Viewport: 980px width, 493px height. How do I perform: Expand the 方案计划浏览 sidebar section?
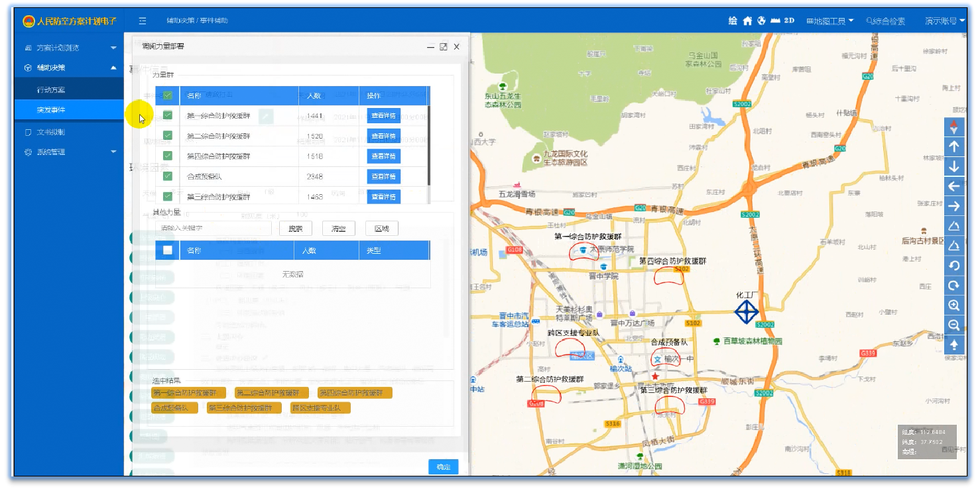(69, 48)
